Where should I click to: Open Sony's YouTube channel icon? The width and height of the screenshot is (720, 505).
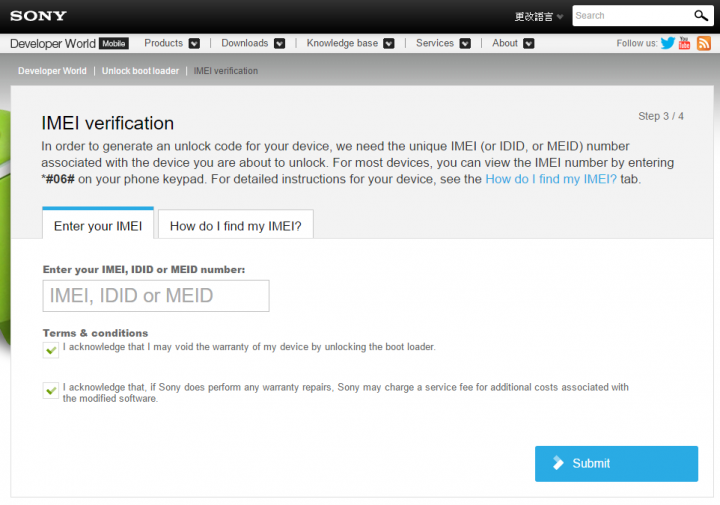684,43
